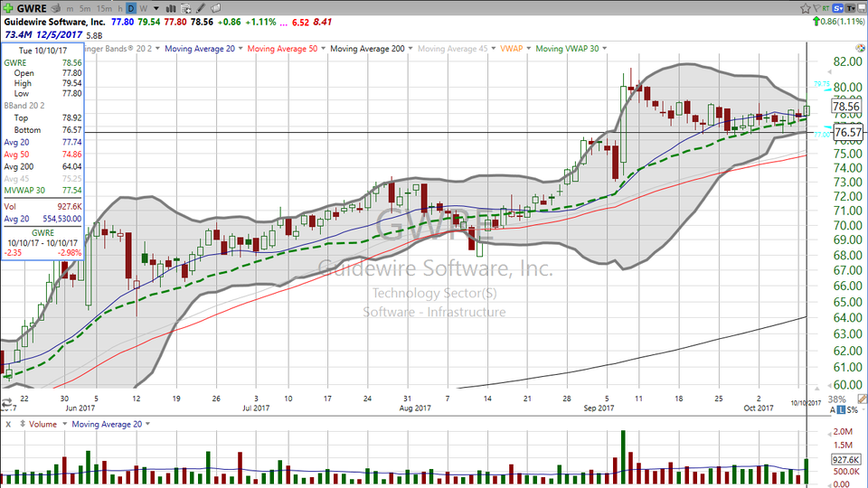Toggle the 'L' log scale option

click(841, 410)
